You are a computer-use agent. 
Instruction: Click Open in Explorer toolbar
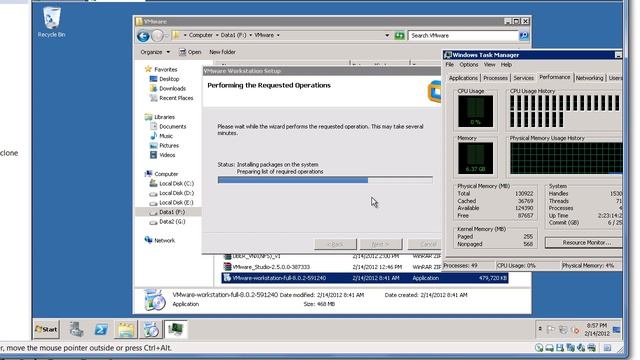click(190, 52)
